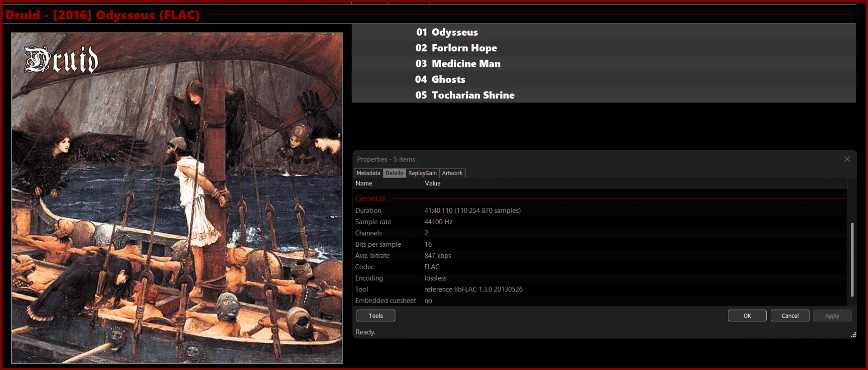Select the Sample rate row

(600, 222)
